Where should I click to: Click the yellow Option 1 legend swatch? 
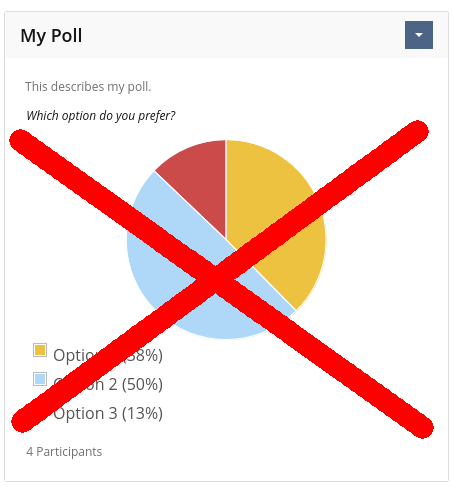pos(40,350)
